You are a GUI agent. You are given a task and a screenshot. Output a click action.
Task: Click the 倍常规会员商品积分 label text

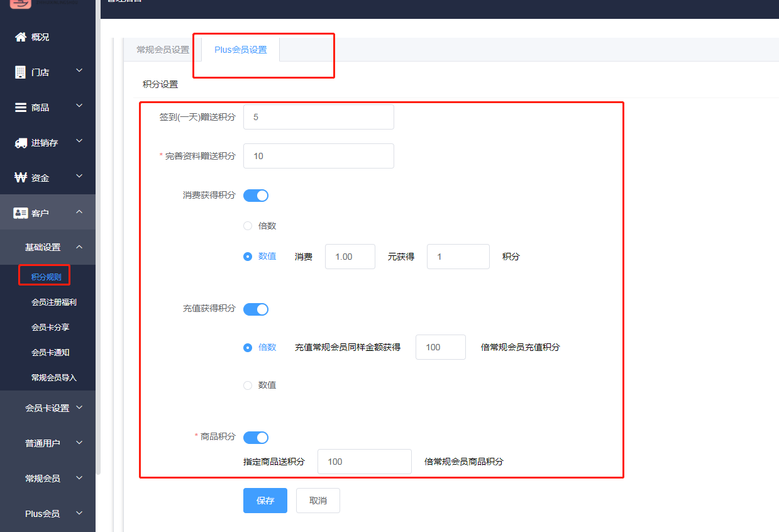[x=464, y=462]
